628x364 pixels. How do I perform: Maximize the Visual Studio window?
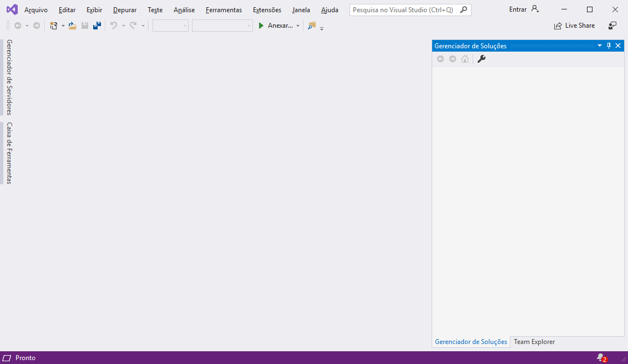tap(590, 9)
